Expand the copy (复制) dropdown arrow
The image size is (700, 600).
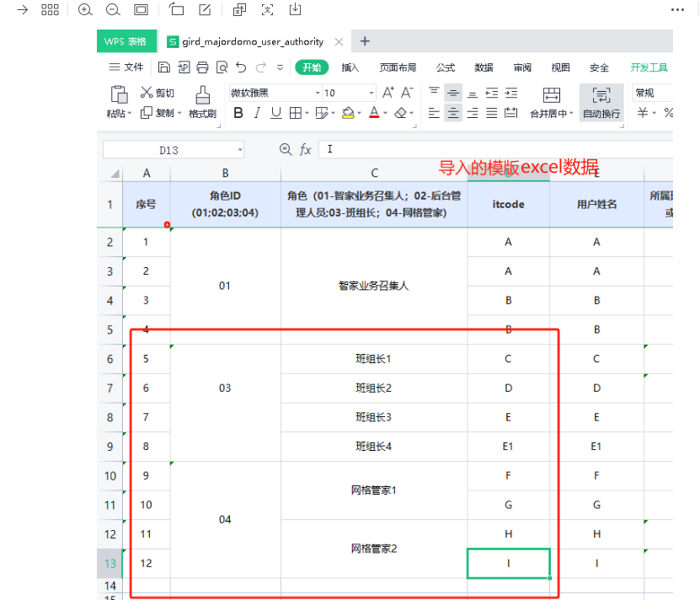pos(179,113)
